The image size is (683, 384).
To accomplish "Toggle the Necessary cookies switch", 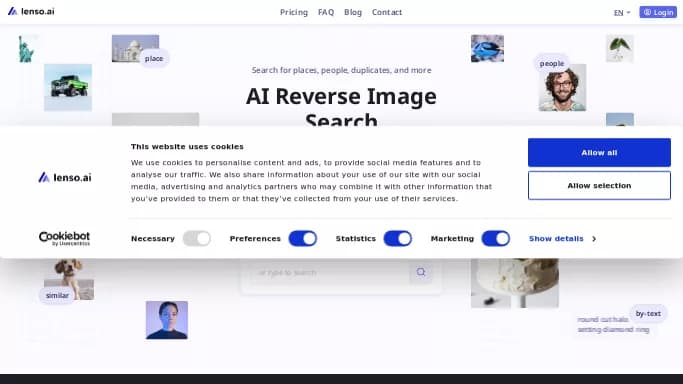I will coord(197,239).
